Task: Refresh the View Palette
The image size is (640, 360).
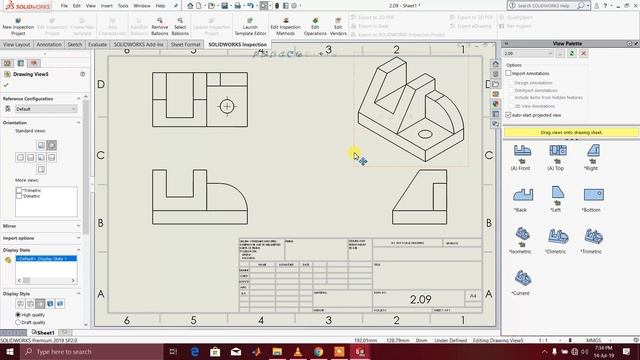Action: pos(572,53)
